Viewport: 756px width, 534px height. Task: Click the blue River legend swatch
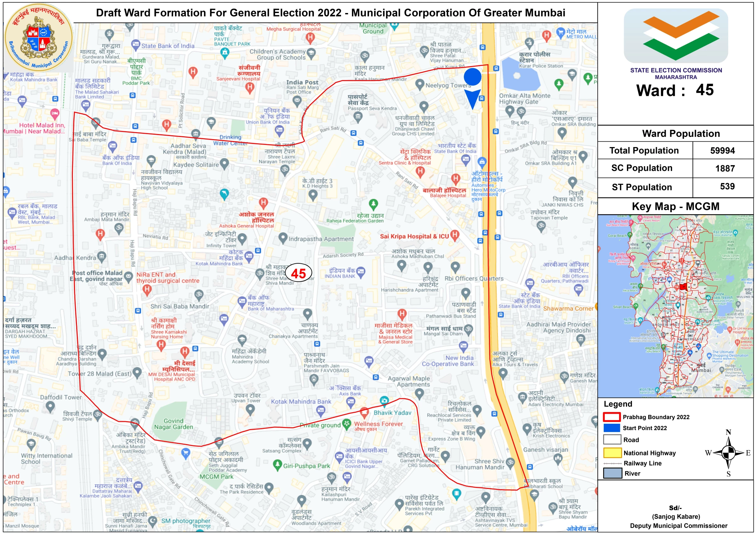point(612,473)
